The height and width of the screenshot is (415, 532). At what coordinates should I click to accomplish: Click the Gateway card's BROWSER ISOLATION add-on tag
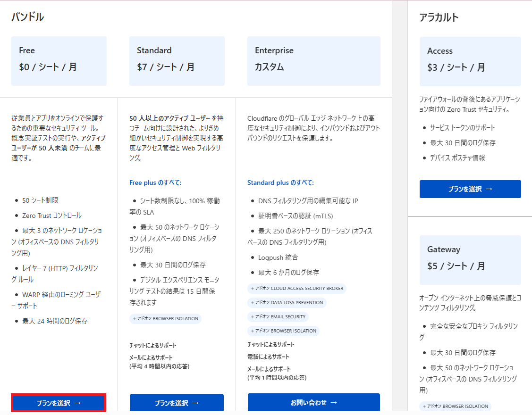pos(456,406)
